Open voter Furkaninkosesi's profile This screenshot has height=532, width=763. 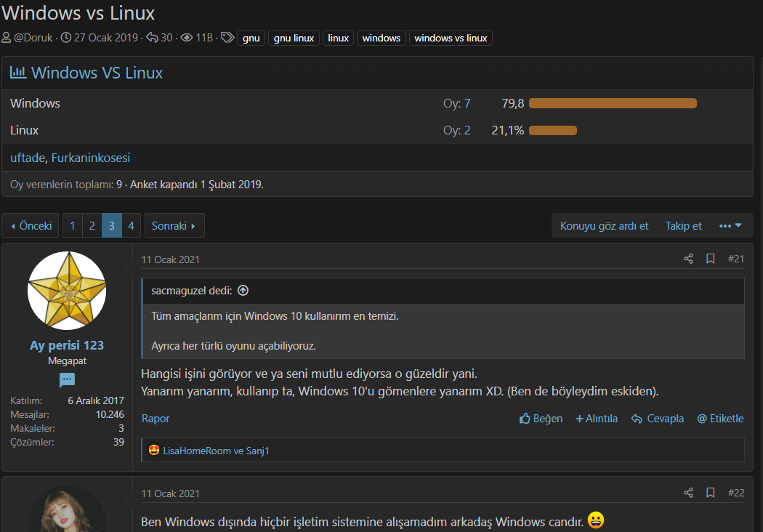pos(91,158)
